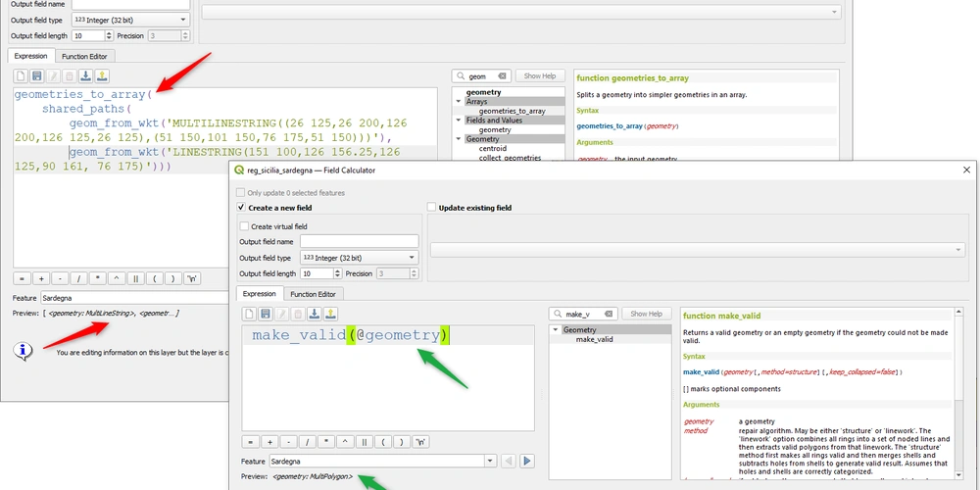
Task: Click the export expressions icon in the back dialog
Action: [x=103, y=75]
